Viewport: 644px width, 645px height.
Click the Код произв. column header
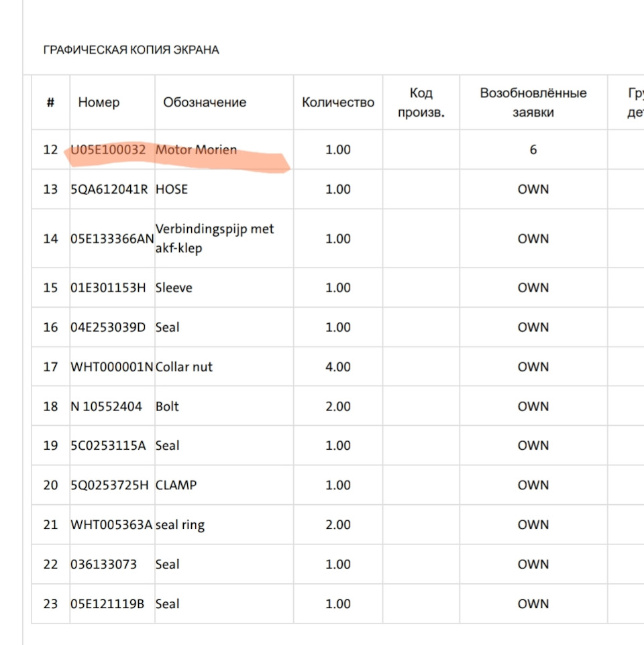tap(421, 103)
